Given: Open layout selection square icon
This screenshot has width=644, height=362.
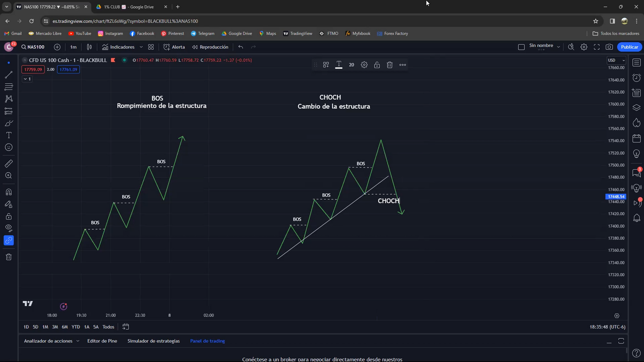Looking at the screenshot, I should (521, 47).
